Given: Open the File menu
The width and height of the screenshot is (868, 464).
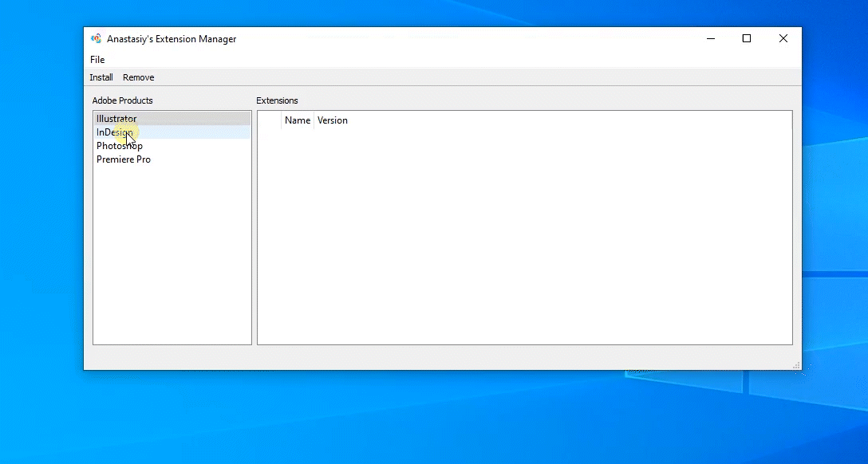Looking at the screenshot, I should (x=97, y=60).
